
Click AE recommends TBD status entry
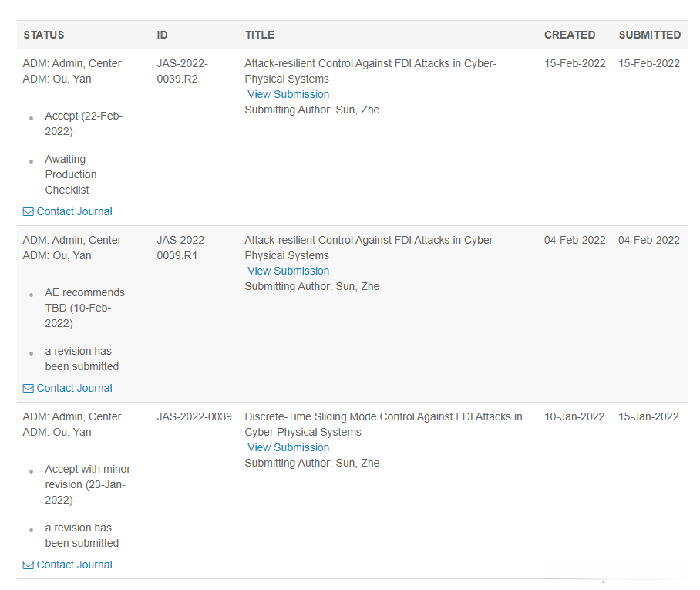84,308
